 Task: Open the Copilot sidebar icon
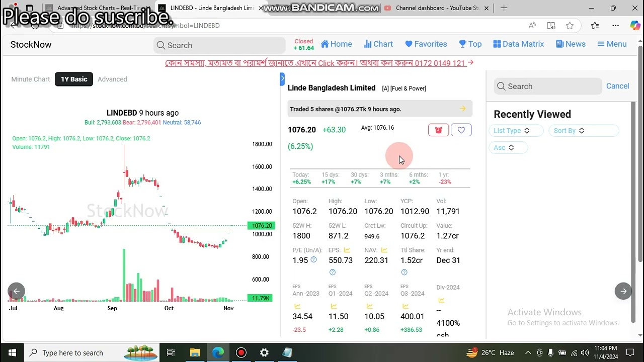pos(635,26)
